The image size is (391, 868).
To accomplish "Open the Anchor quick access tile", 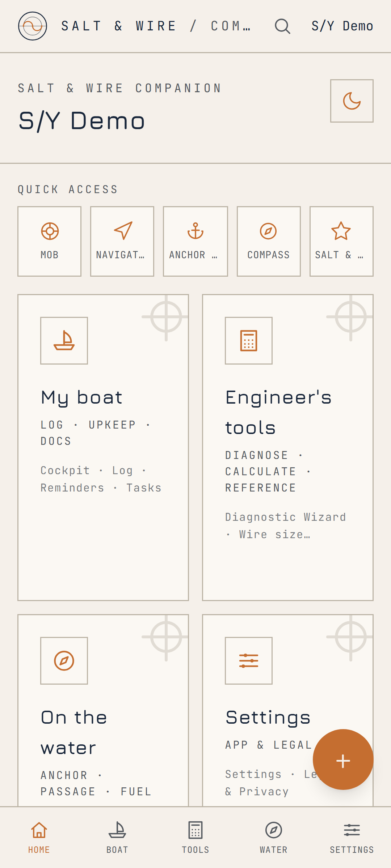I will pos(195,241).
